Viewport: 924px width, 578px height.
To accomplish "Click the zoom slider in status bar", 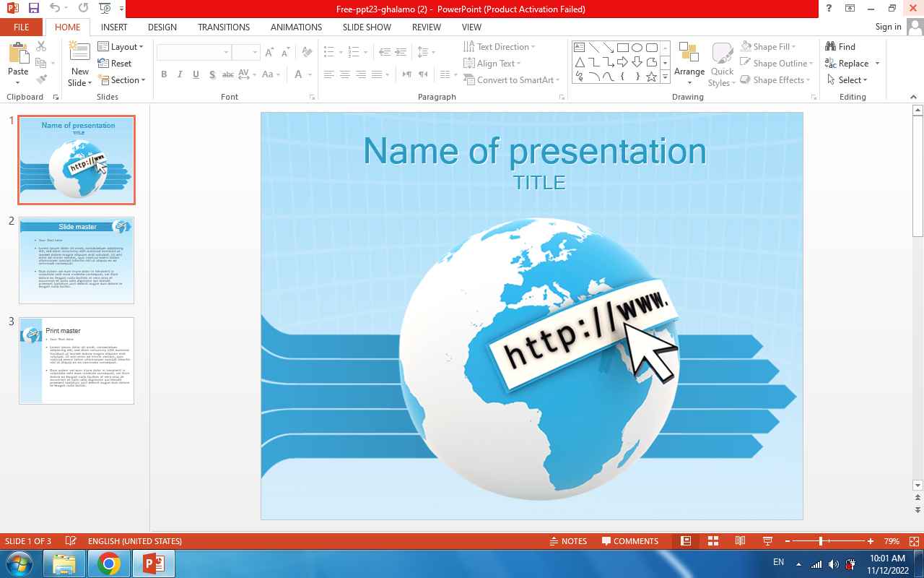I will [x=821, y=541].
